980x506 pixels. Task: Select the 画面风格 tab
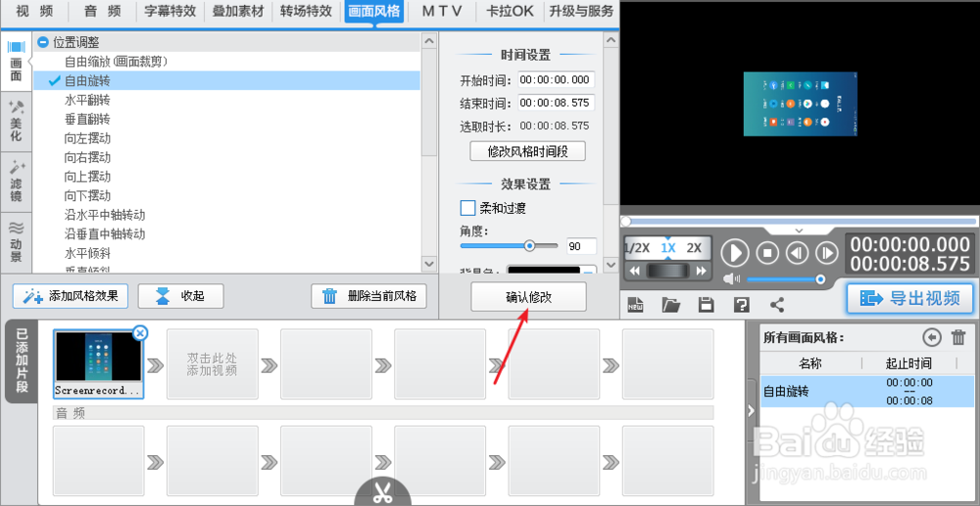[374, 11]
